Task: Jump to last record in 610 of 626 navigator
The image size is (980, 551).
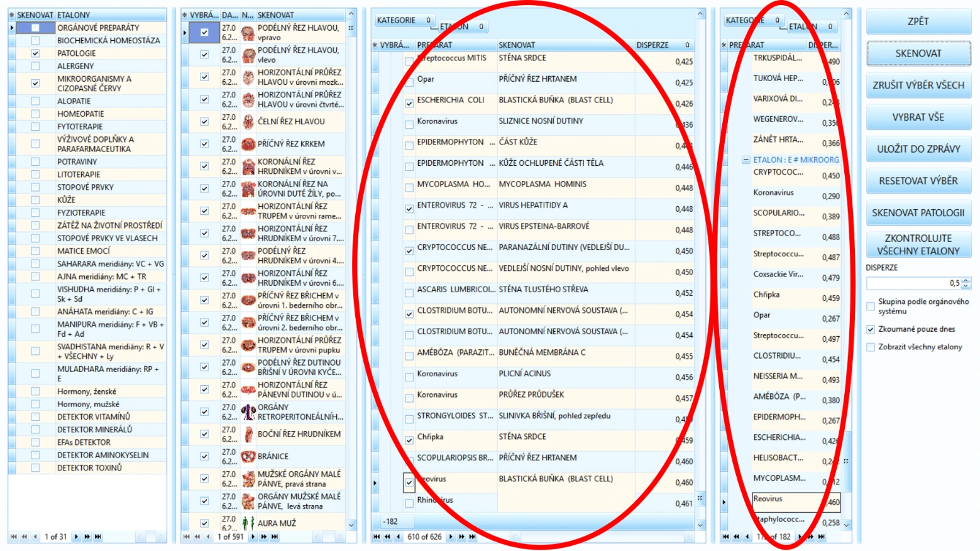Action: (473, 537)
